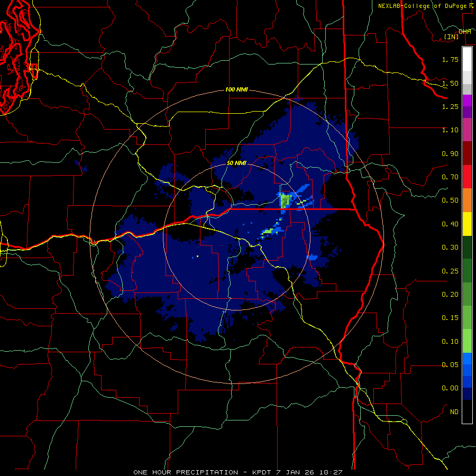Pick the dark red legend swatch
Viewport: 476px width, 476px height.
coord(467,153)
